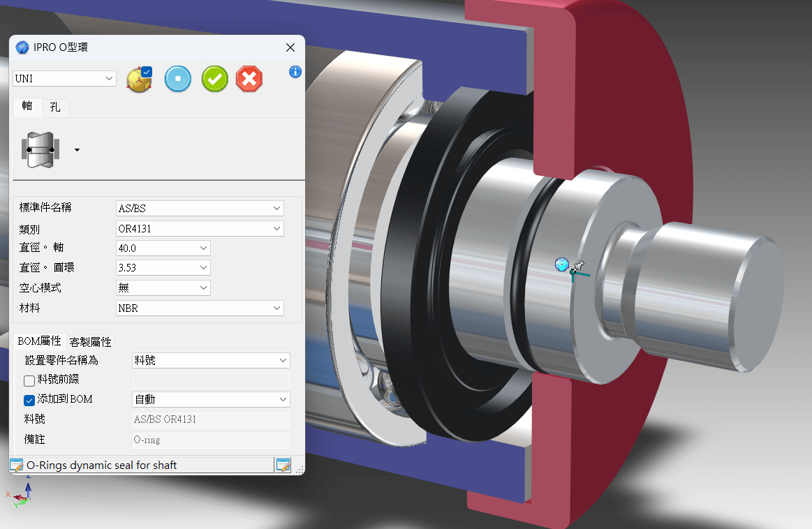Click the blue circular stop icon

[x=178, y=79]
